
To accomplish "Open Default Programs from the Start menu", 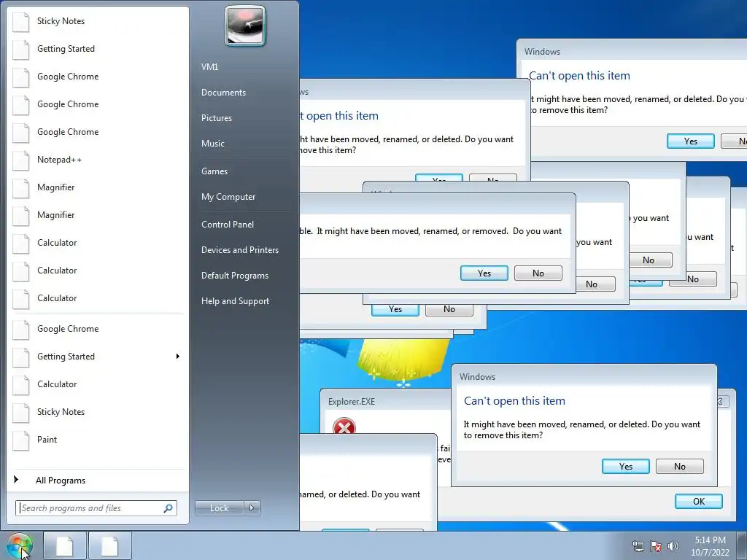I will coord(234,276).
